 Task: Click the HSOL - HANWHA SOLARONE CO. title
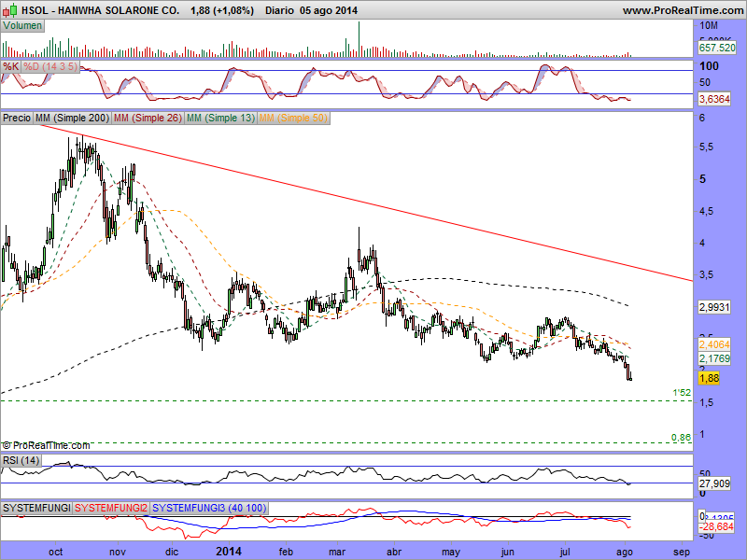tap(101, 10)
